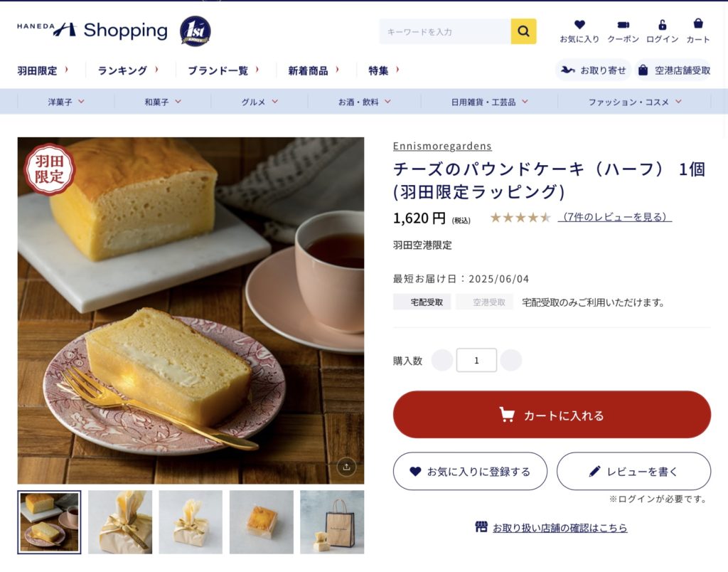Click the red カートに入れる button
This screenshot has width=728, height=572.
[552, 415]
